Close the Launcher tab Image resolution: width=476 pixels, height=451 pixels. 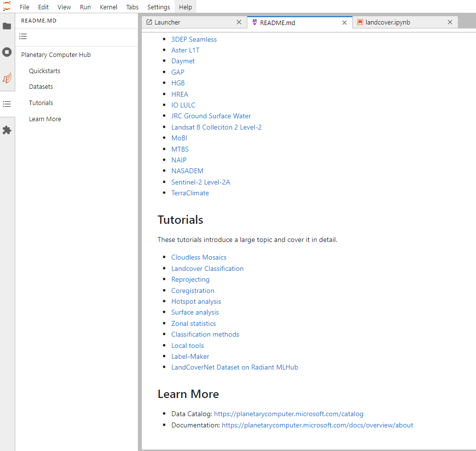click(x=239, y=22)
